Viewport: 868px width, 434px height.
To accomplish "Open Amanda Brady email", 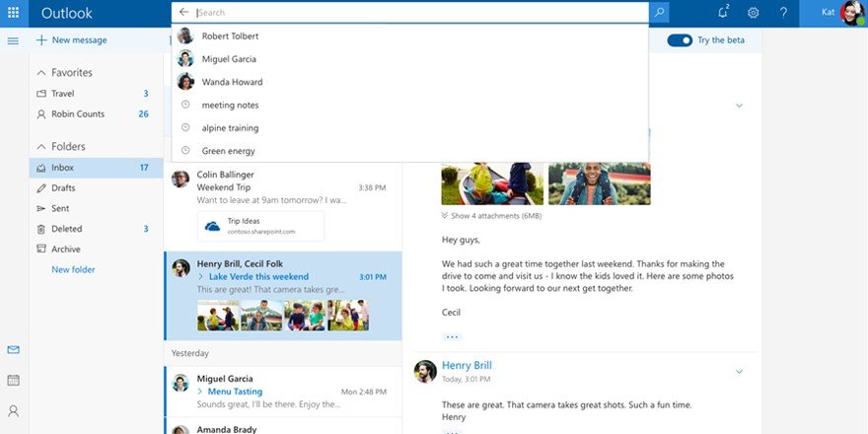I will (x=283, y=426).
